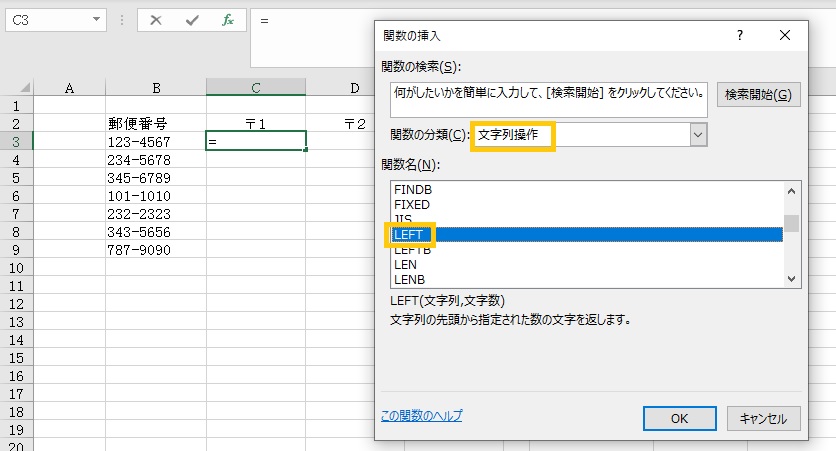The width and height of the screenshot is (836, 451).
Task: Select FINDB function in the list
Action: click(x=413, y=189)
